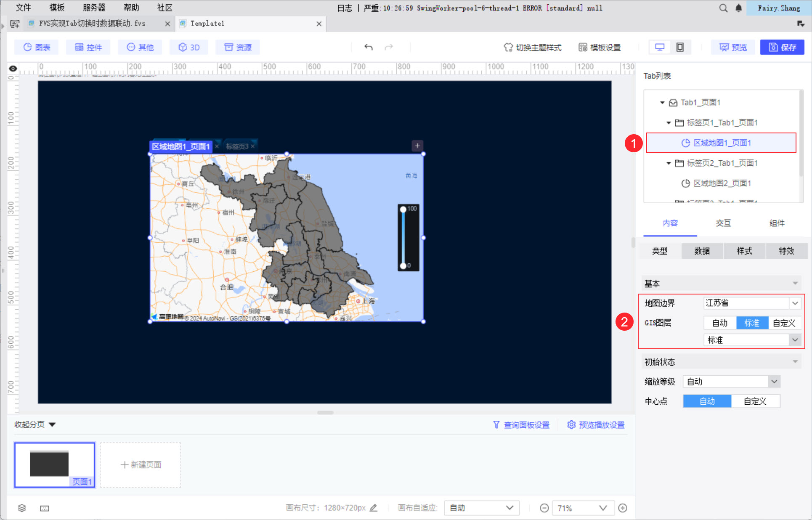The image size is (812, 520).
Task: Open the 缩放等级 dropdown
Action: [x=774, y=382]
